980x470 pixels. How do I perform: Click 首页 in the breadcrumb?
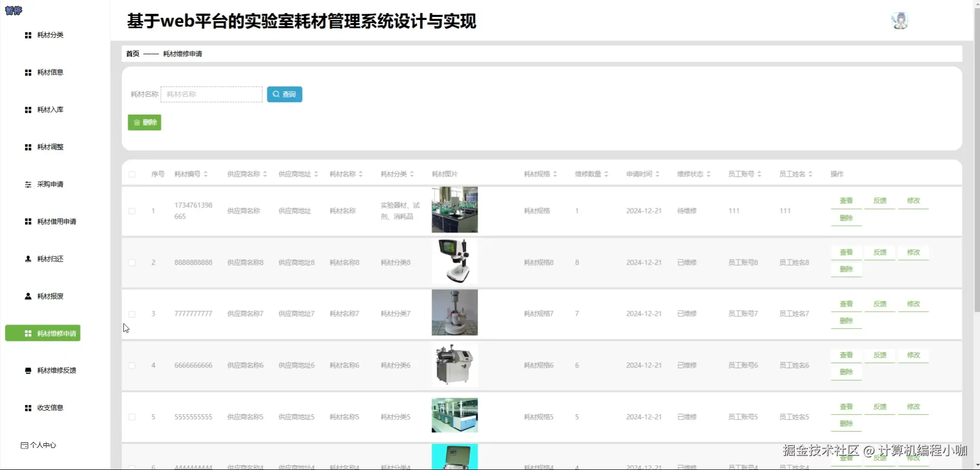click(133, 54)
